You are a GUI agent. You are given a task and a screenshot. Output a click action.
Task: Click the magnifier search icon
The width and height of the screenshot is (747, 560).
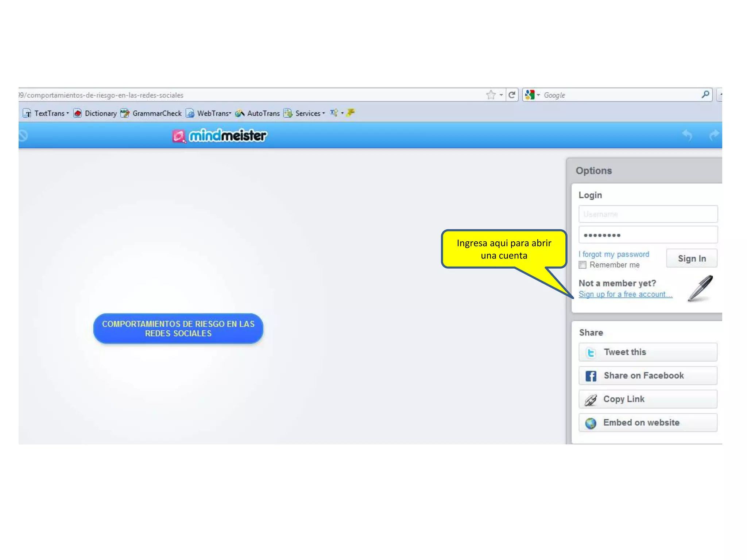click(x=705, y=95)
